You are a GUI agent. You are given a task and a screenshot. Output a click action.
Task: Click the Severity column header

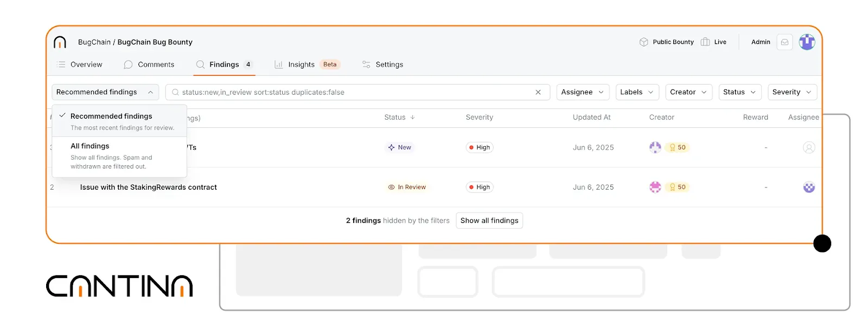480,117
